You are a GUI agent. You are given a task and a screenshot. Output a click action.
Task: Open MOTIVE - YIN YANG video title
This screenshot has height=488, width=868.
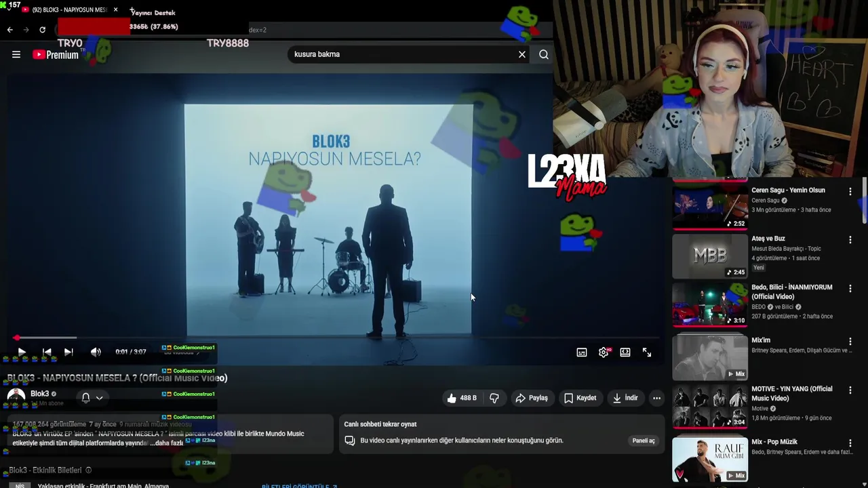point(792,394)
